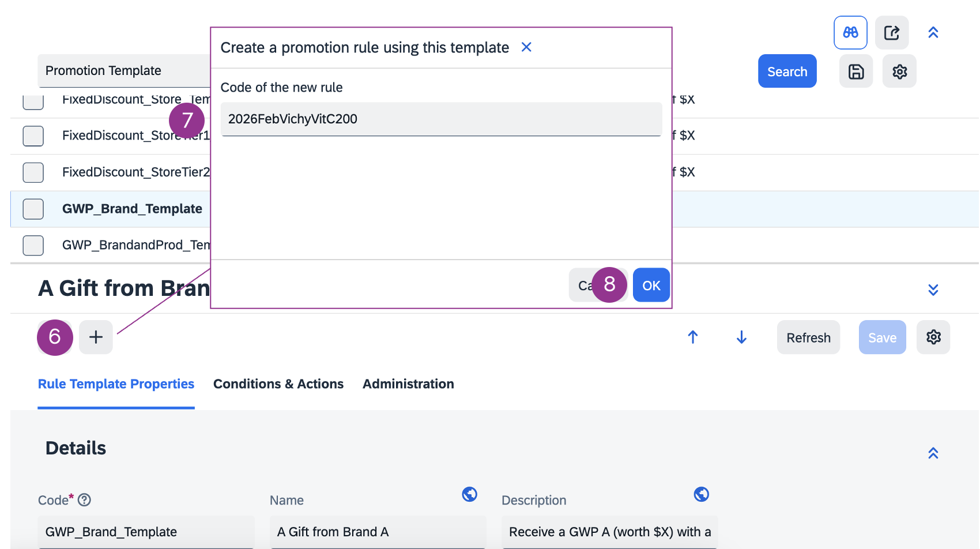Click the globe icon next to Description
The height and width of the screenshot is (549, 980).
(x=702, y=494)
